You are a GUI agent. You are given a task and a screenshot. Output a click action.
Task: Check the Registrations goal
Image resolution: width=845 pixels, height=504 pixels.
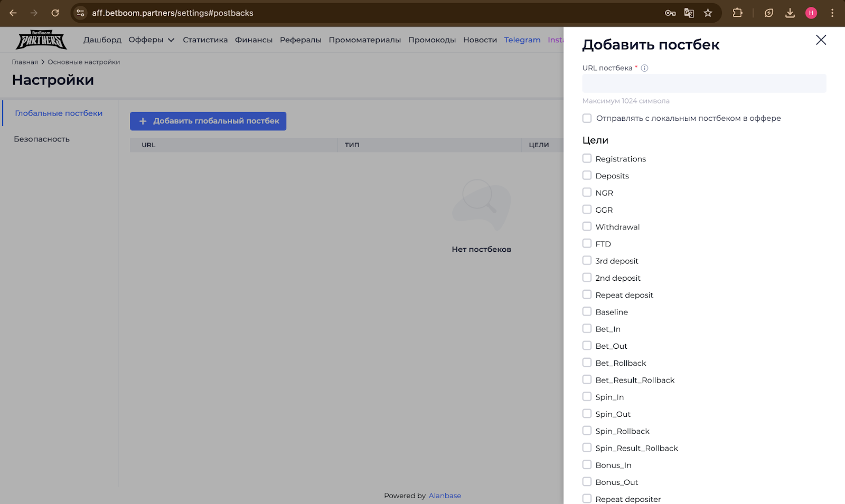pos(587,158)
